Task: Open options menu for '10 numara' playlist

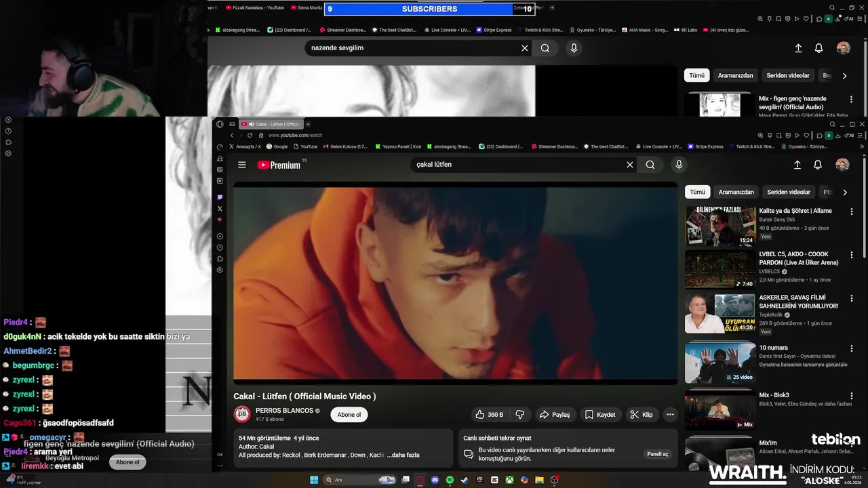Action: [852, 349]
